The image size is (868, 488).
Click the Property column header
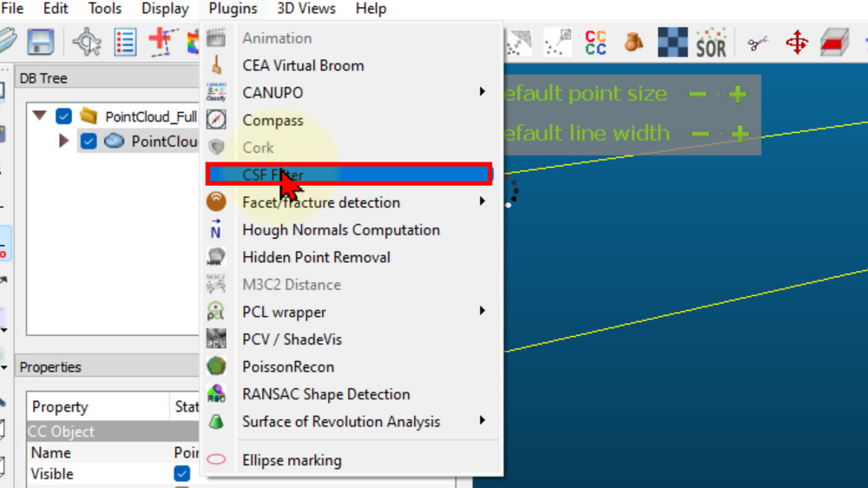tap(98, 406)
